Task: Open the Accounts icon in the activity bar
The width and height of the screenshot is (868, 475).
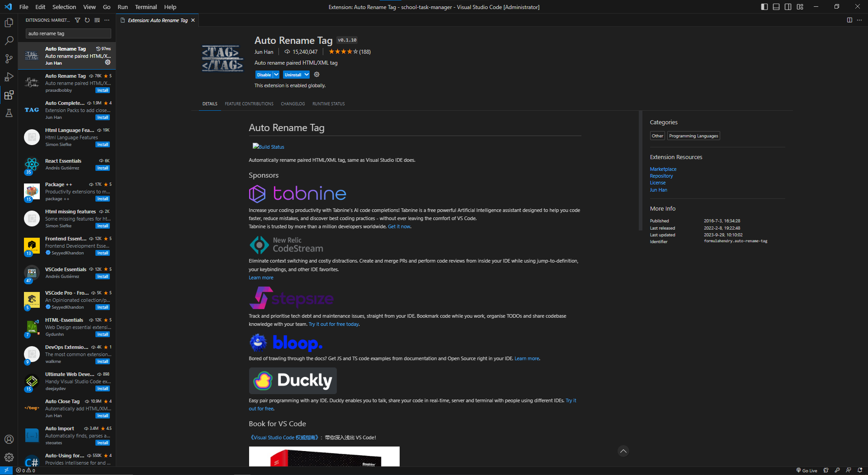Action: point(9,439)
